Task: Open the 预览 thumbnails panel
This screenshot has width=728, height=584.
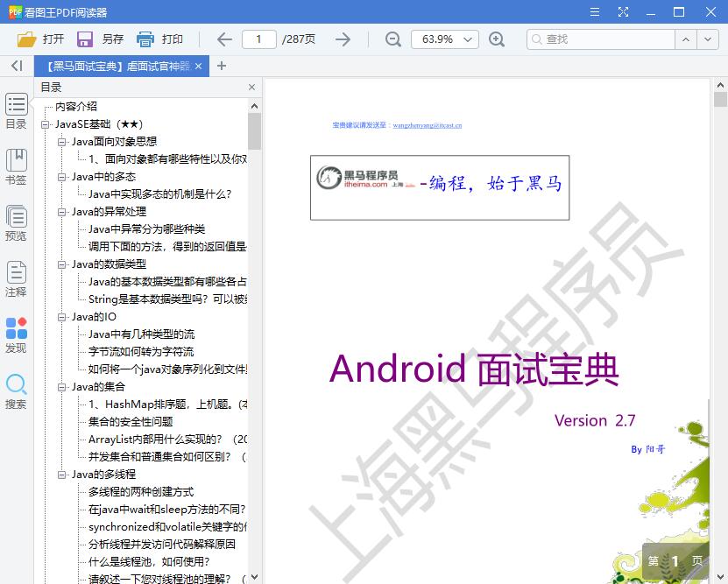Action: point(17,223)
